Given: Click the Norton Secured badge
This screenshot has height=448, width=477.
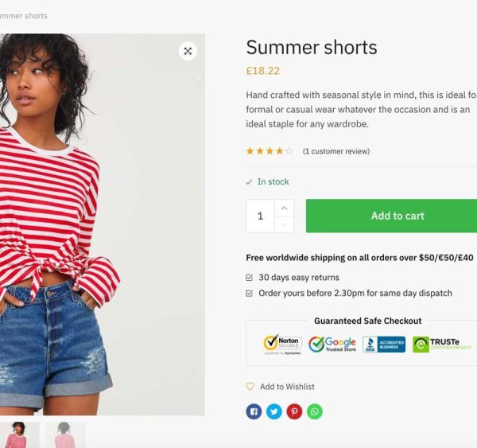Looking at the screenshot, I should click(x=282, y=345).
